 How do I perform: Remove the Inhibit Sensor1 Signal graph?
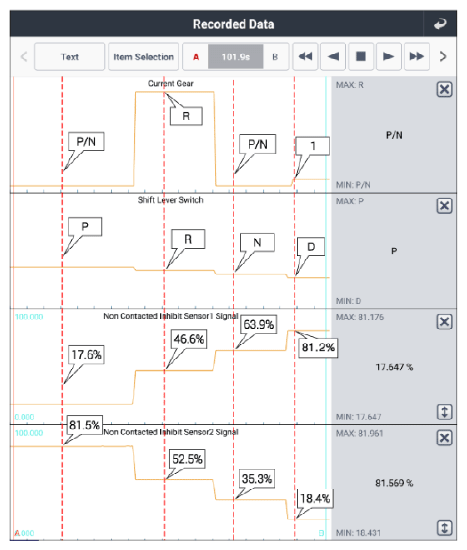(444, 322)
